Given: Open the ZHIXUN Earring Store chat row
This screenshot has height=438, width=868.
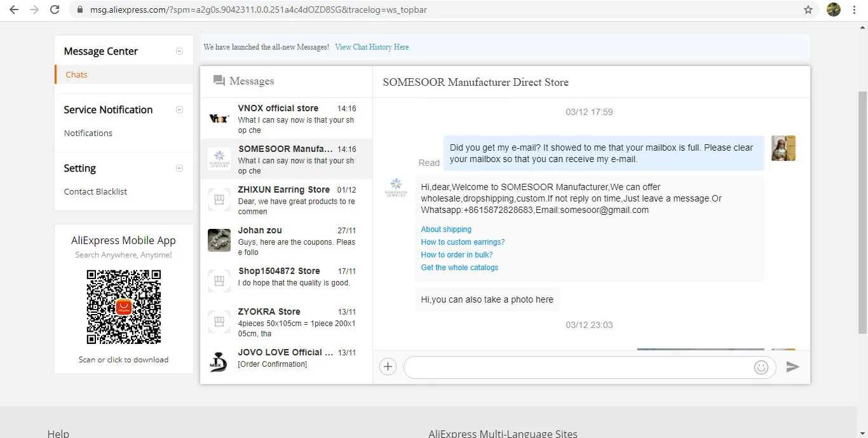Looking at the screenshot, I should [x=286, y=200].
